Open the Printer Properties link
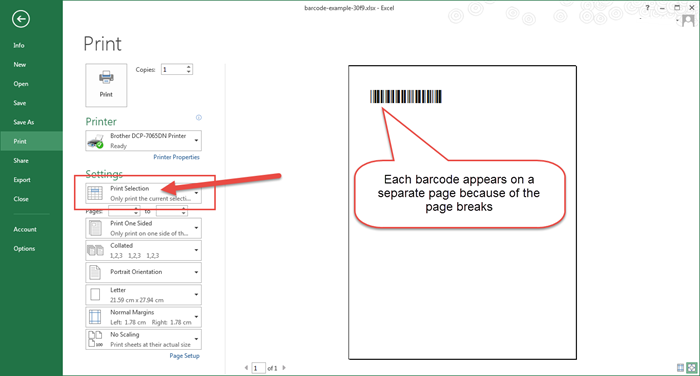This screenshot has height=376, width=700. (x=176, y=157)
